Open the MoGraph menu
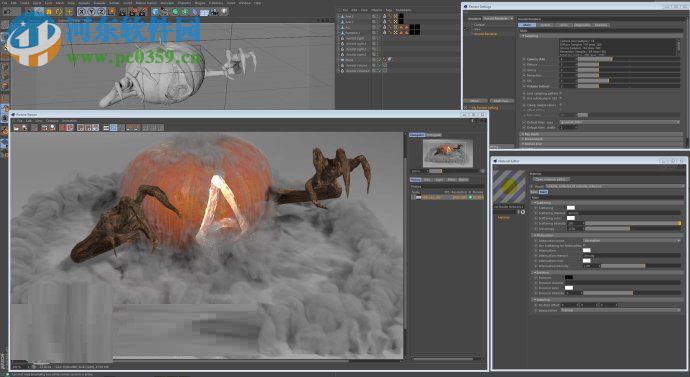 [x=167, y=3]
